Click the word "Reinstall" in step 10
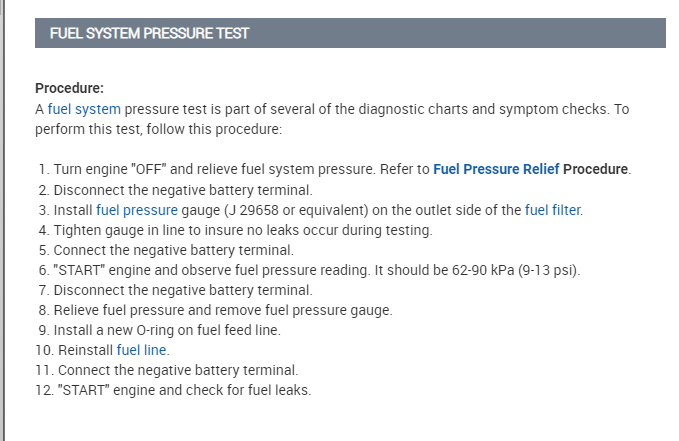Image resolution: width=679 pixels, height=441 pixels. click(83, 350)
